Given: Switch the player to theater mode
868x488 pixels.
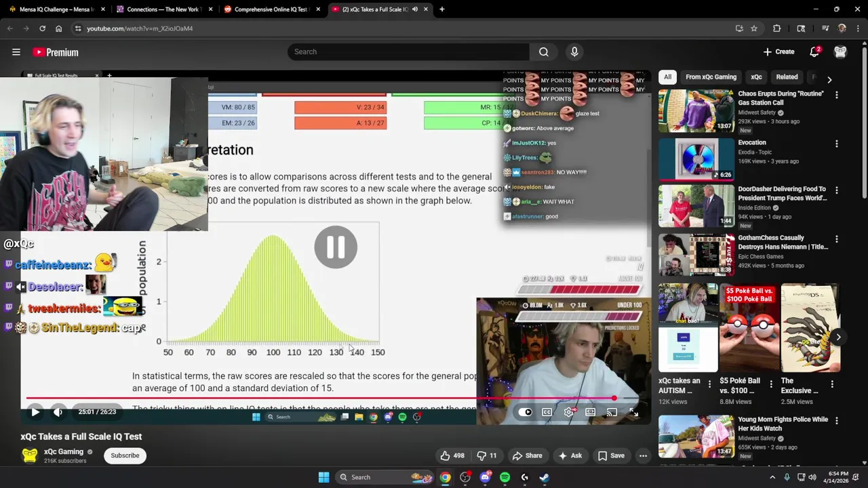Looking at the screenshot, I should [x=591, y=412].
